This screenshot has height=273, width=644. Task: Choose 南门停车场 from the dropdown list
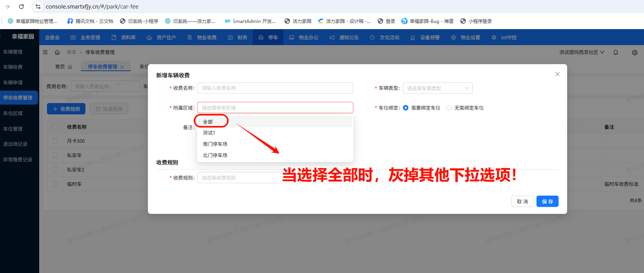coord(215,144)
